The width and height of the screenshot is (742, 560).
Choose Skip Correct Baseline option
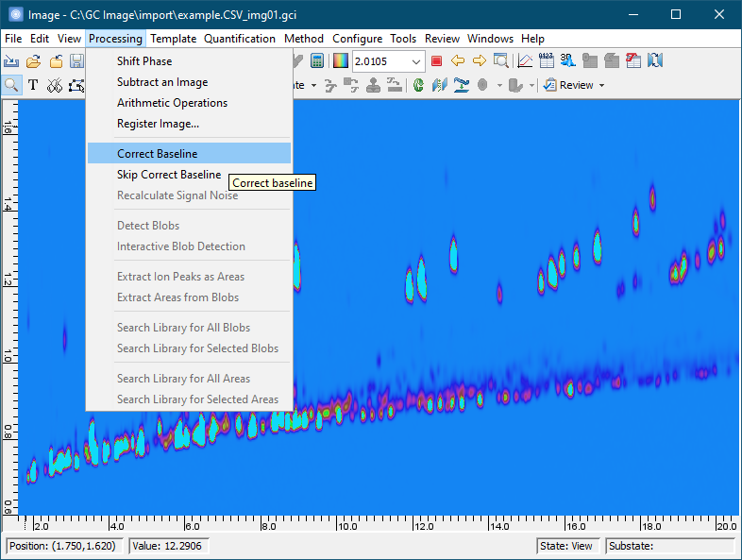pyautogui.click(x=169, y=175)
